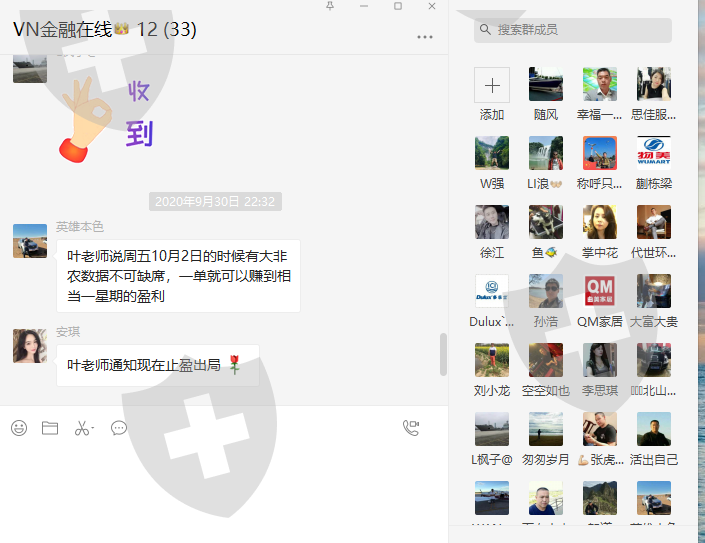Click sender name 安琪
Viewport: 705px width, 543px height.
tap(68, 332)
